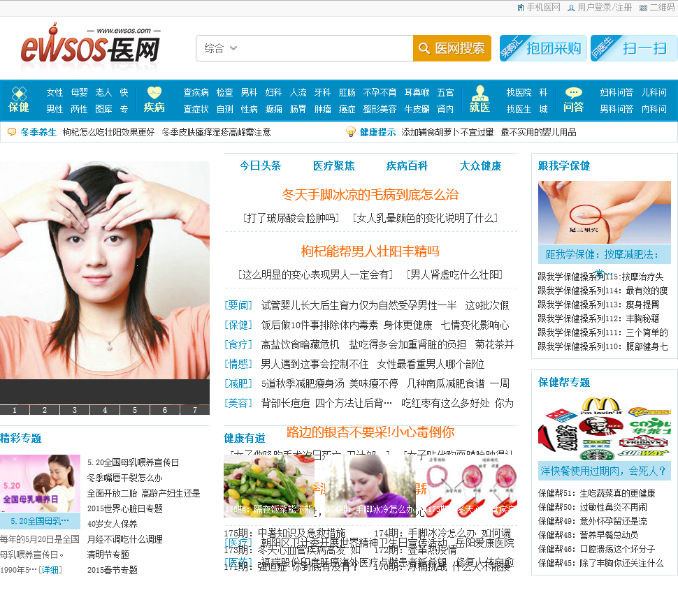Image resolution: width=678 pixels, height=616 pixels.
Task: Select slideshow page 5
Action: [135, 410]
